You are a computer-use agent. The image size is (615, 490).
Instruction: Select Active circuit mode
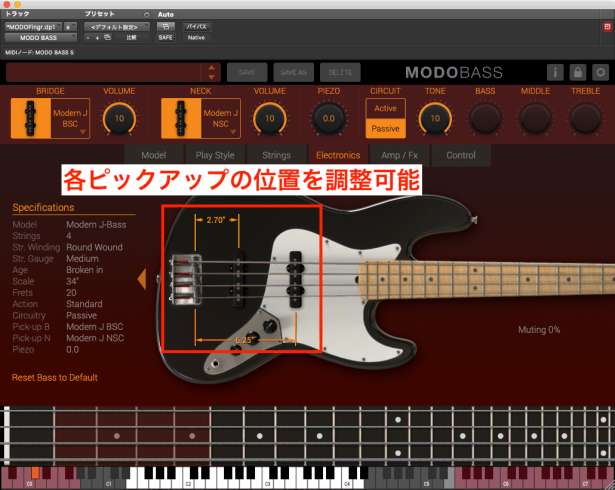(x=385, y=108)
